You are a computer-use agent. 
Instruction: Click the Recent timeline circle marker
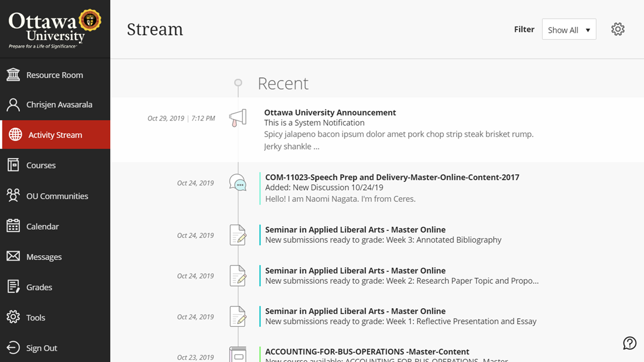(238, 82)
